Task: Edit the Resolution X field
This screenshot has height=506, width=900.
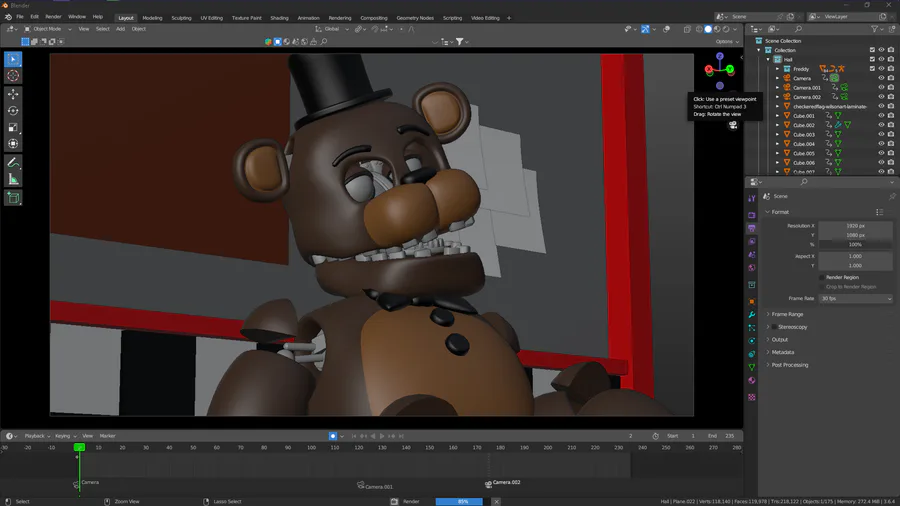Action: coord(855,226)
